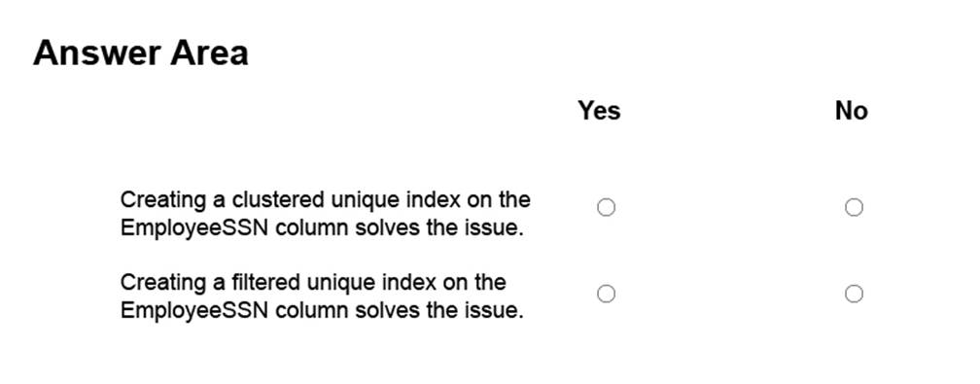Viewport: 980px width, 384px height.
Task: Click the clustered unique index statement text
Action: tap(325, 214)
